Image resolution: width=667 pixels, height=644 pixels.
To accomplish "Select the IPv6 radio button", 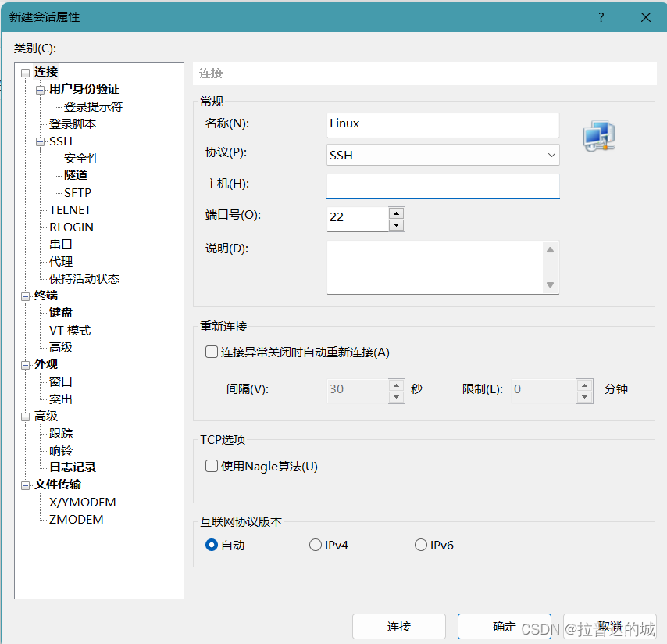I will click(x=421, y=545).
